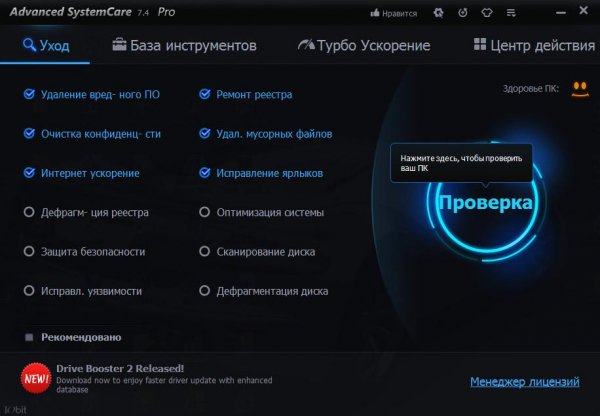The image size is (600, 416).
Task: Enable Защита безопасности option
Action: point(29,251)
